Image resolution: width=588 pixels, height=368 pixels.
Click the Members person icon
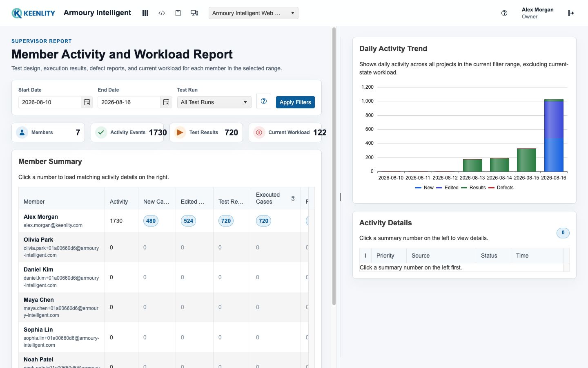(22, 132)
